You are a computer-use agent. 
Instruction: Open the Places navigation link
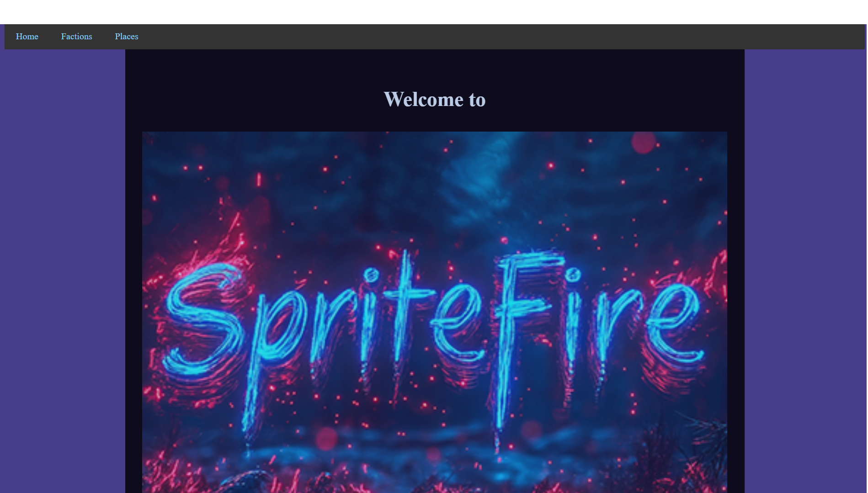pyautogui.click(x=126, y=37)
